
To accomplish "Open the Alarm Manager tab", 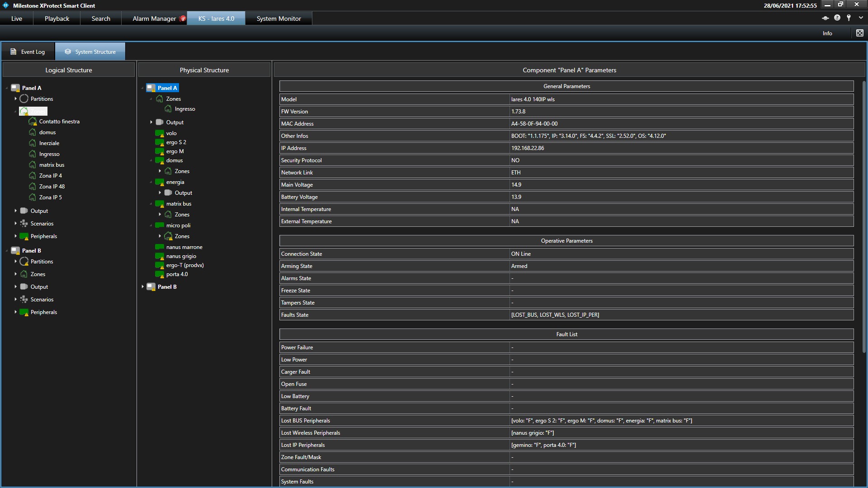I will coord(154,19).
